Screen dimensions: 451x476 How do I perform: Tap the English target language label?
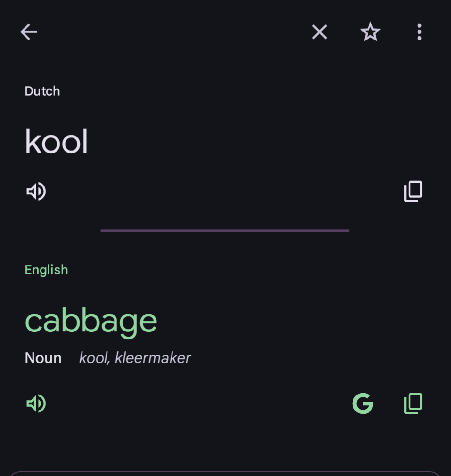(46, 270)
